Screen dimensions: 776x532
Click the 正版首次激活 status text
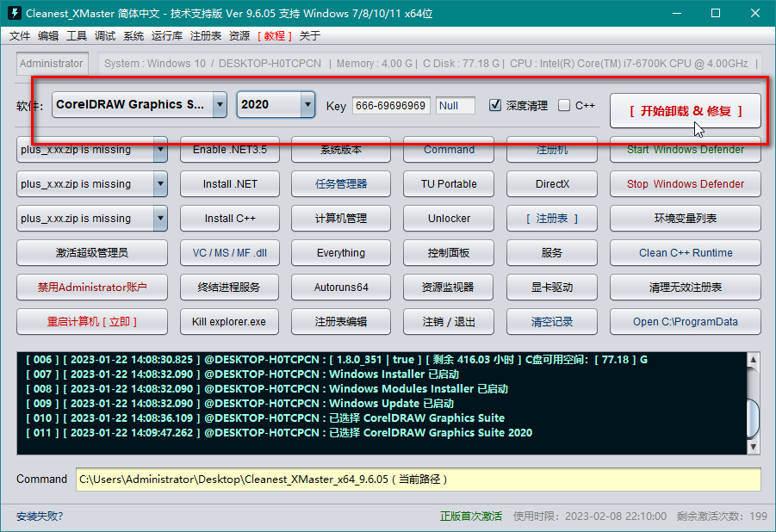[x=470, y=517]
